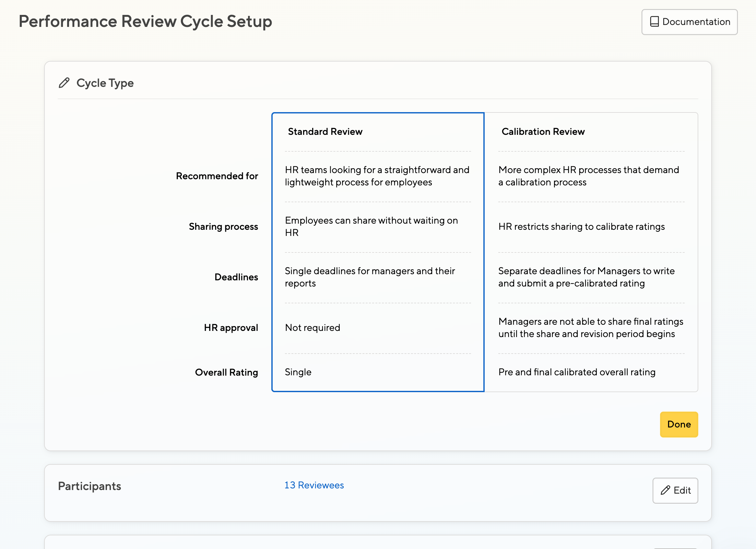Click the Recommended for row label
Image resolution: width=756 pixels, height=549 pixels.
coord(217,176)
